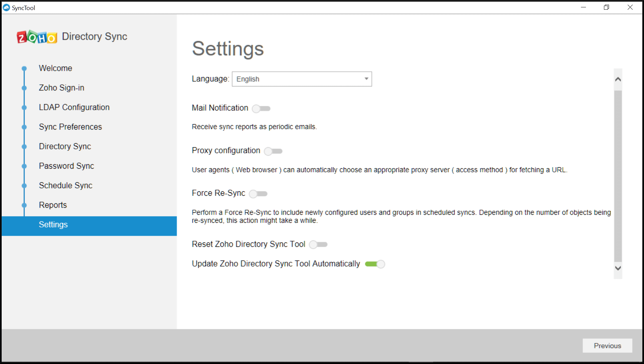Click the Zoho logo in sidebar
This screenshot has height=364, width=644.
[x=37, y=37]
